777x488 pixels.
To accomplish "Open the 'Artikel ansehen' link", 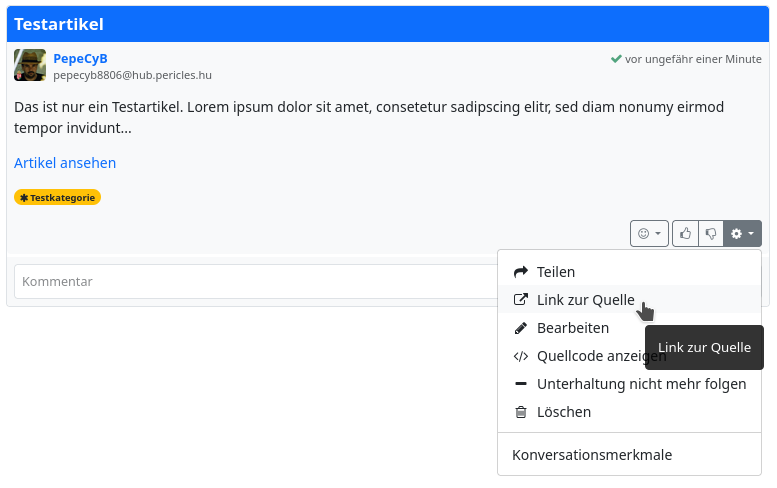I will click(65, 162).
